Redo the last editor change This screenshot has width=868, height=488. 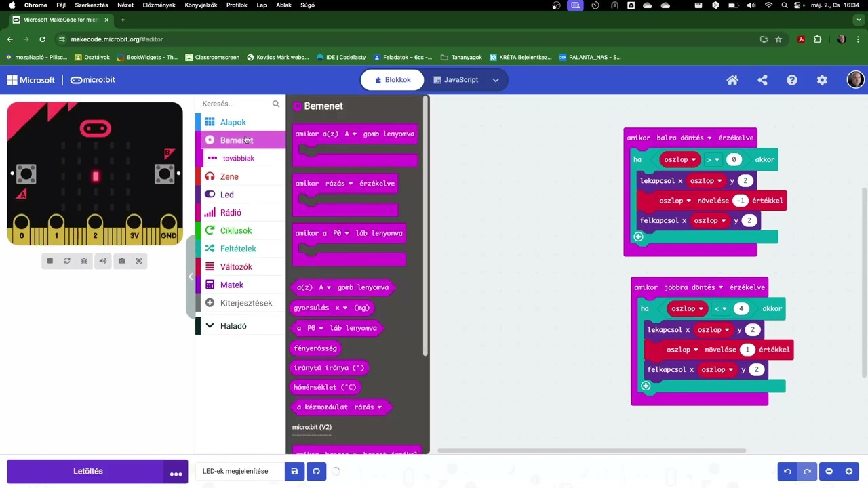(x=807, y=471)
